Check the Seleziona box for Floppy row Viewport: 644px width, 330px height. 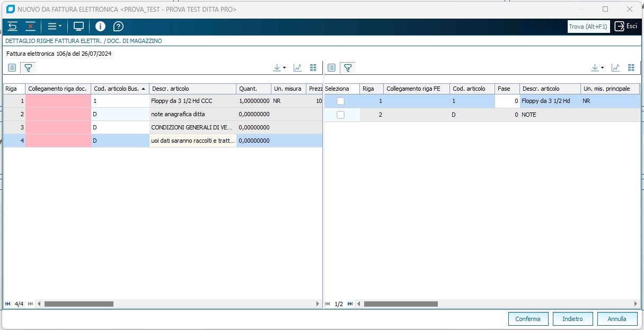(x=340, y=101)
